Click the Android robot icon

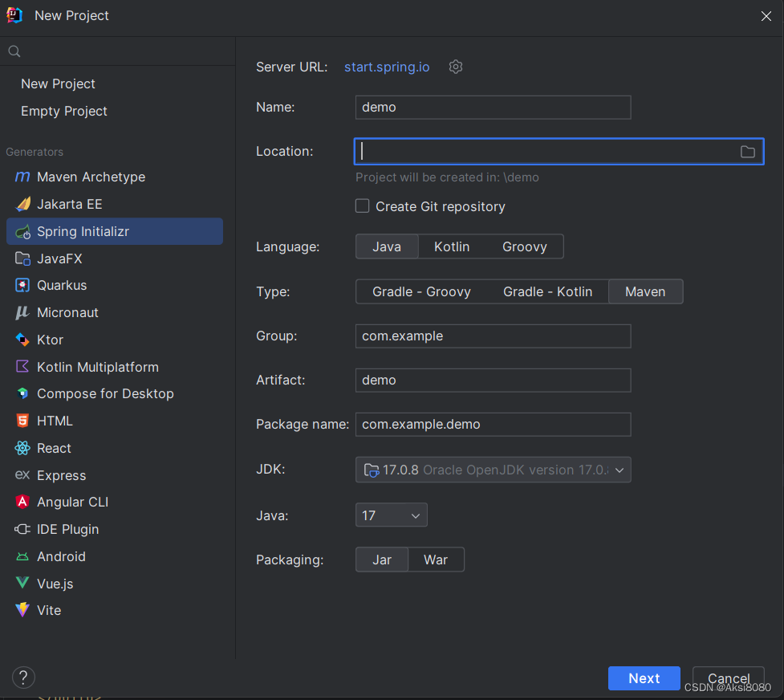click(22, 556)
